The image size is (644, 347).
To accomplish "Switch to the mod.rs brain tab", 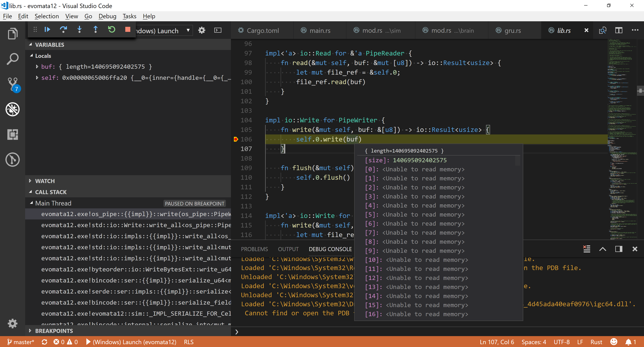I will pyautogui.click(x=451, y=31).
